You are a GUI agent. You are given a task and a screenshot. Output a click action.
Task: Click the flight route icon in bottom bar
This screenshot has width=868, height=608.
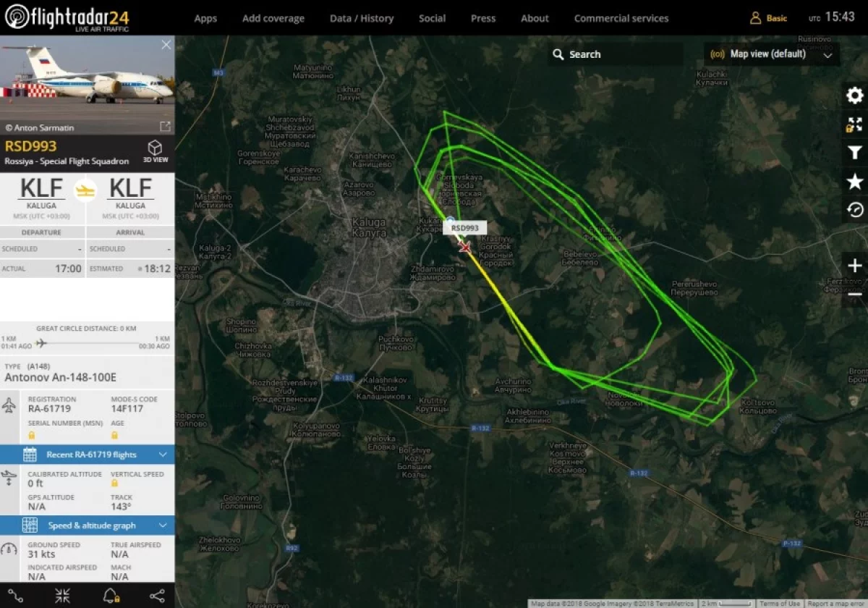[15, 596]
